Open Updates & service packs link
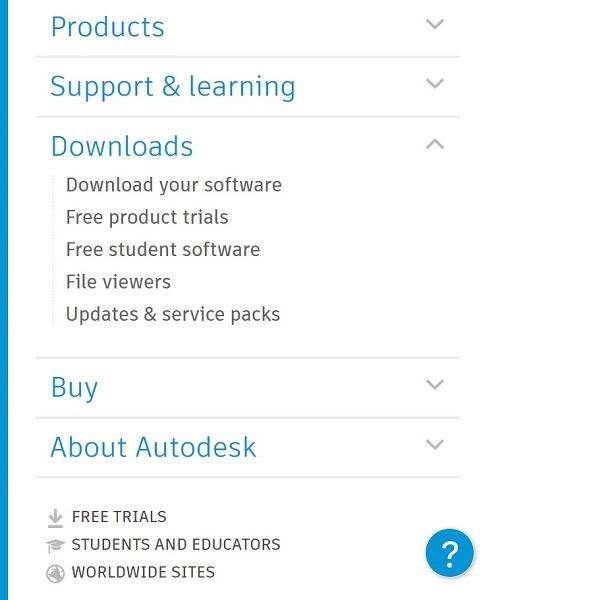 point(172,314)
